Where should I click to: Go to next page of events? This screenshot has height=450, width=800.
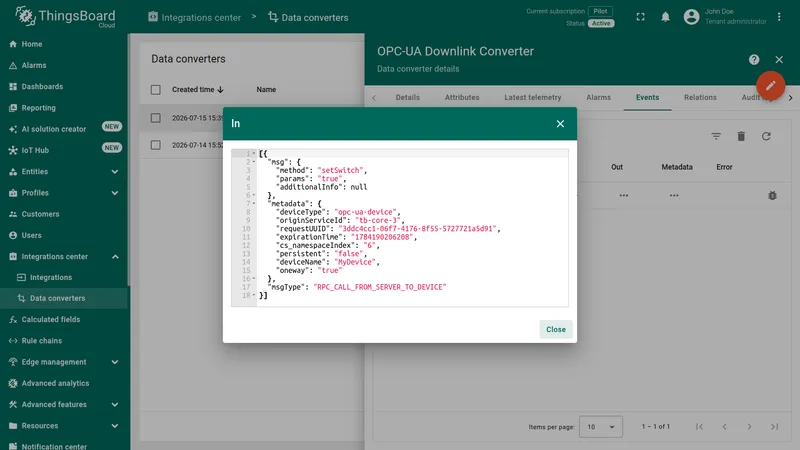pyautogui.click(x=749, y=427)
